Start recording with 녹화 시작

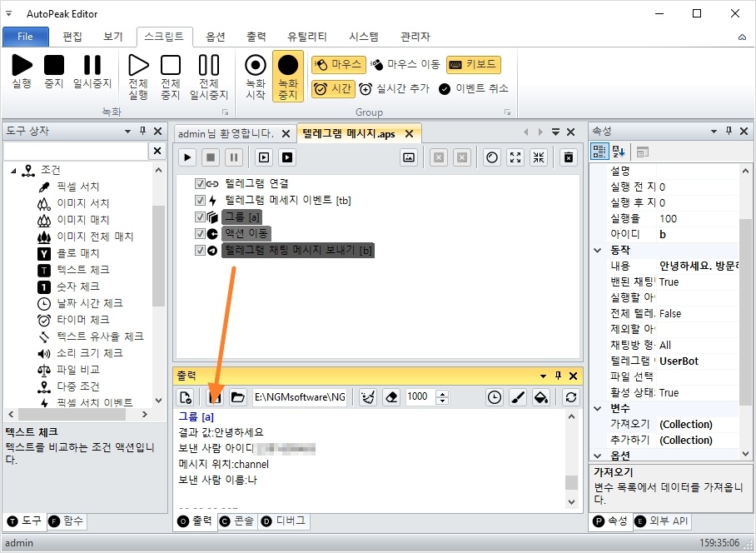[256, 76]
